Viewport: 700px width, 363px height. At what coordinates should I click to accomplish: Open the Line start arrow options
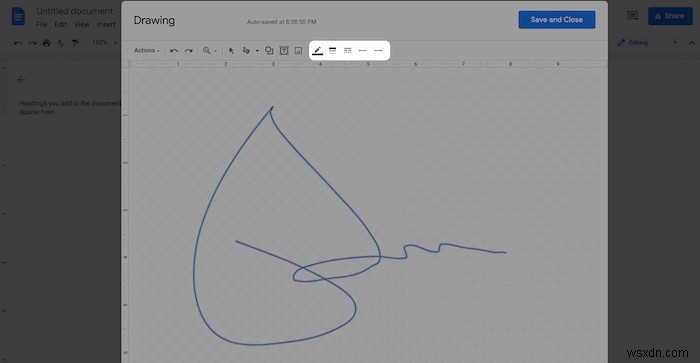363,51
